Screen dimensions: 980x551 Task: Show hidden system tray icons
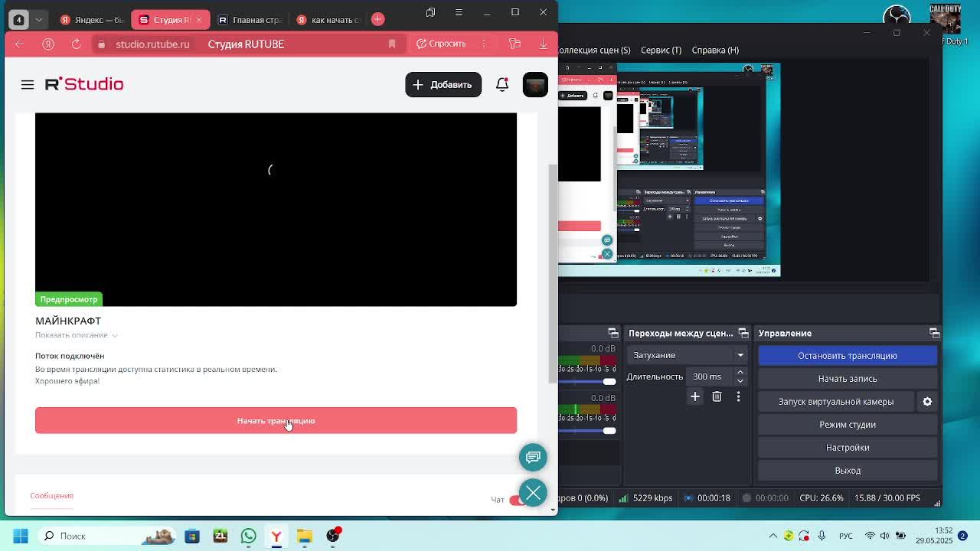pyautogui.click(x=773, y=536)
